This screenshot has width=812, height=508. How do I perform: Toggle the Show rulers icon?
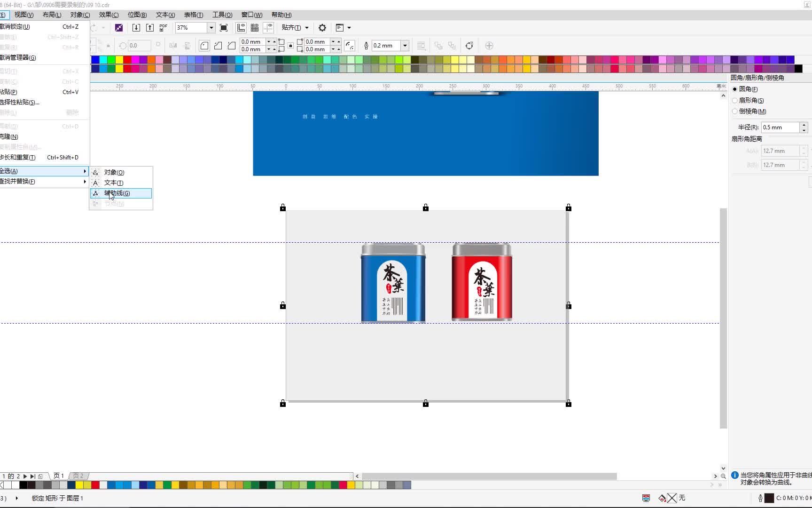point(241,28)
